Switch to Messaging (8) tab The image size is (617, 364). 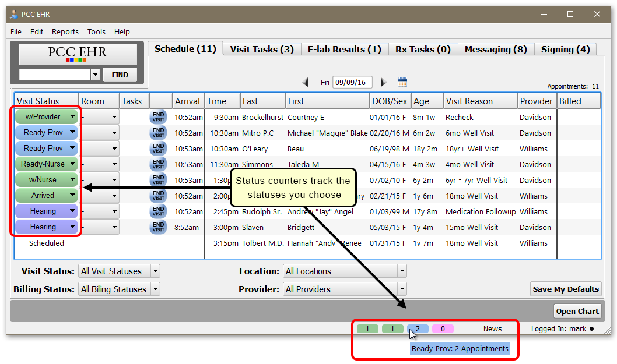coord(496,49)
